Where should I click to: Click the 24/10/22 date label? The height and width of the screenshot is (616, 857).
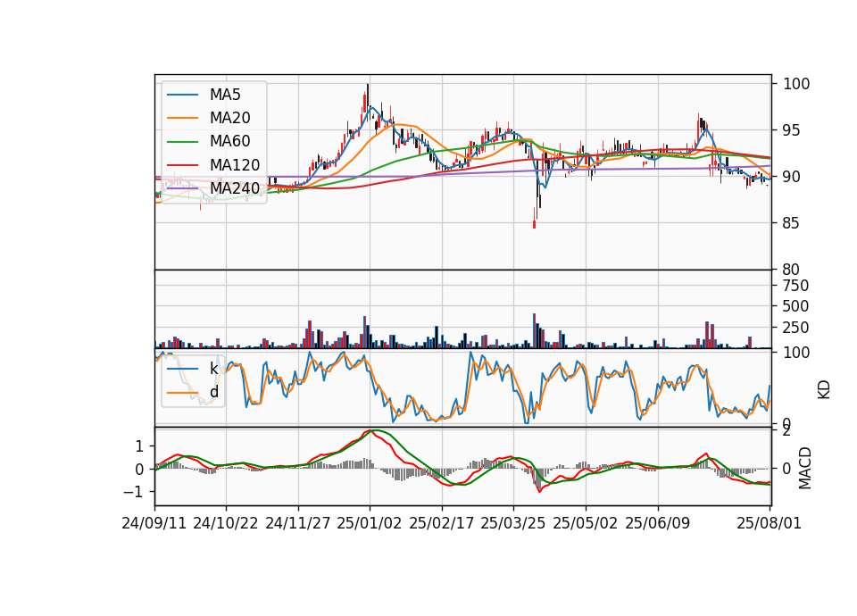pyautogui.click(x=226, y=523)
